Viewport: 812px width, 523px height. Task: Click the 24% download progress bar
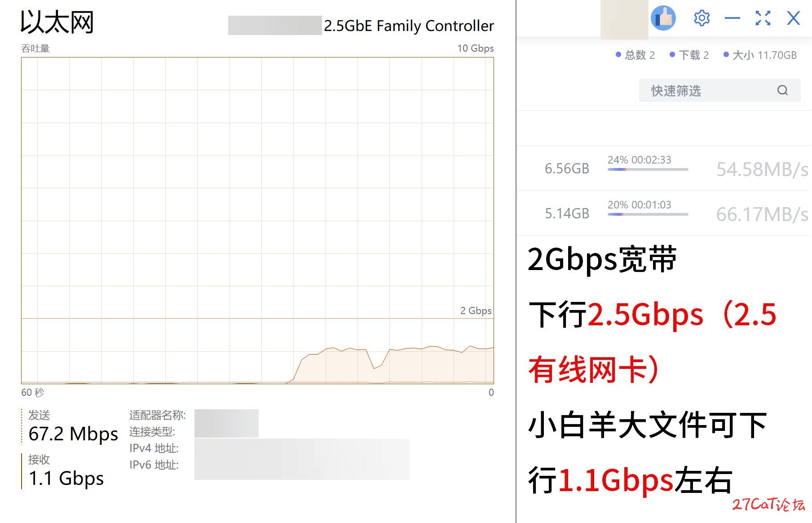click(648, 169)
